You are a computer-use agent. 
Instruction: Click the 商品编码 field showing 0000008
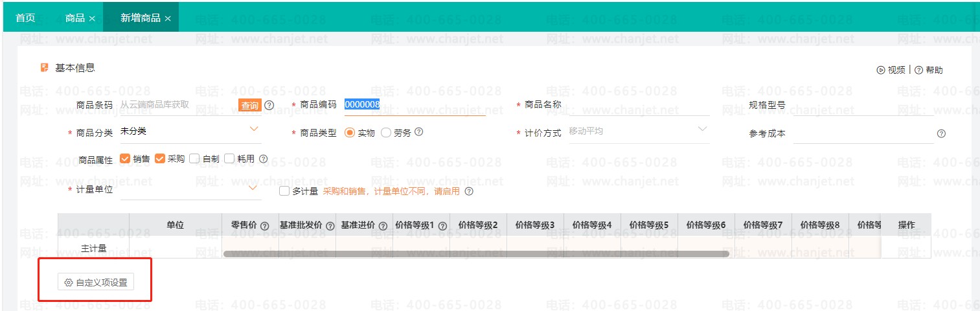pos(415,105)
